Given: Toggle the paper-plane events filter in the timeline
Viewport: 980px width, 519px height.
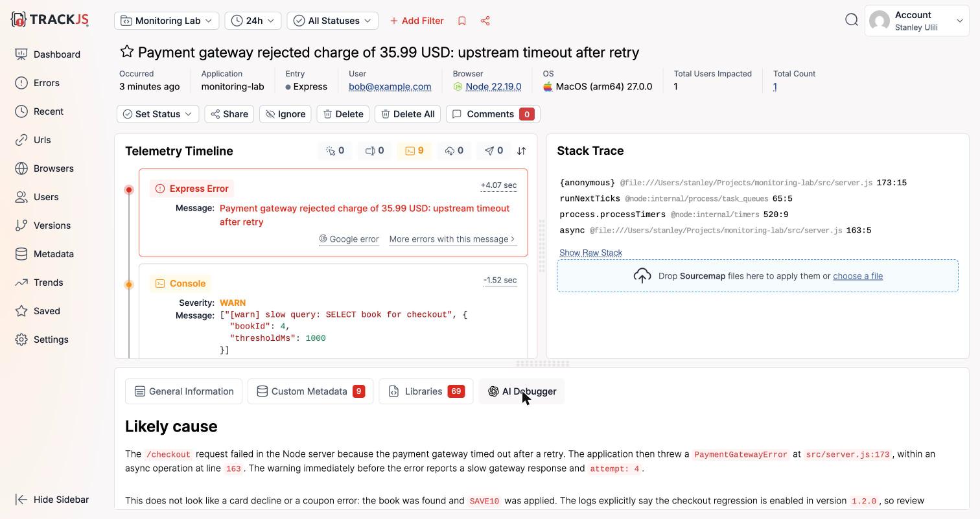Looking at the screenshot, I should click(494, 151).
